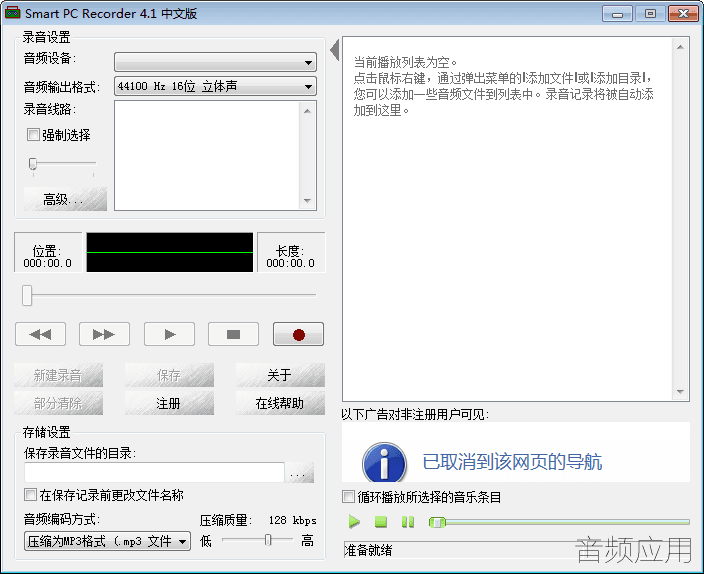Click the 已取消到该网页的导航 text

[512, 462]
